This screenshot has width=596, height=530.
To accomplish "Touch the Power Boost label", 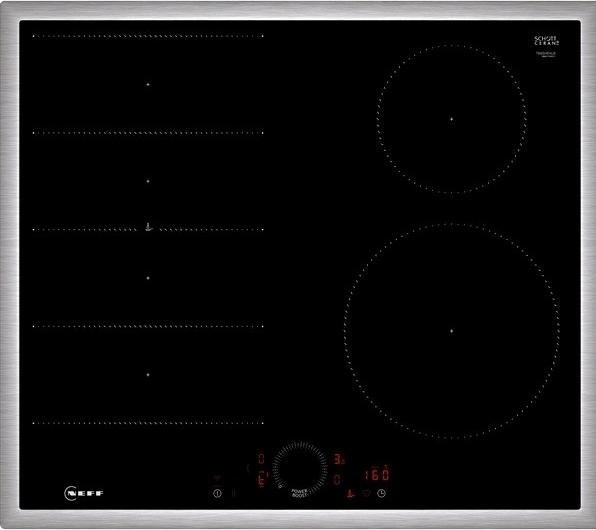I will pos(300,493).
